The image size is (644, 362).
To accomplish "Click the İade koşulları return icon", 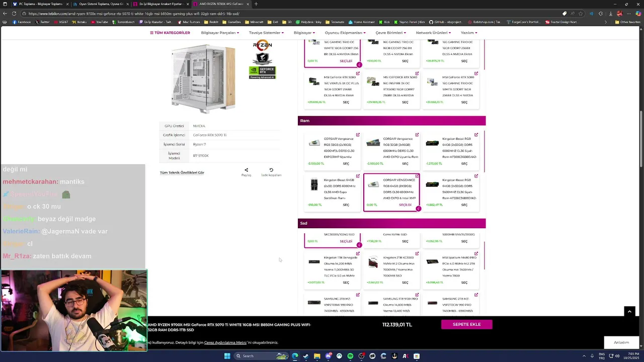I will 271,170.
